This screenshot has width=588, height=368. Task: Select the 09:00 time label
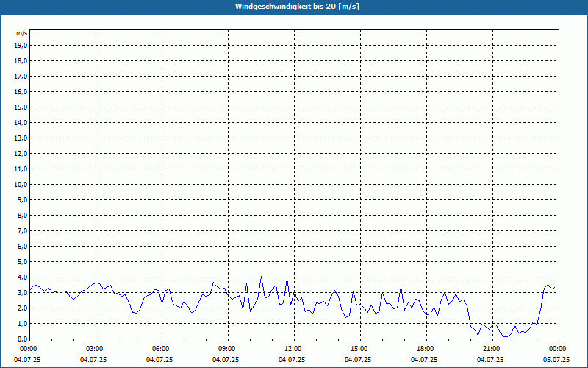pyautogui.click(x=226, y=349)
